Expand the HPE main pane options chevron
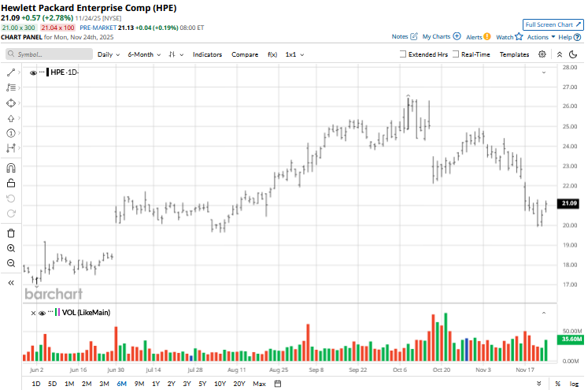Viewport: 588px width, 390px height. click(543, 72)
